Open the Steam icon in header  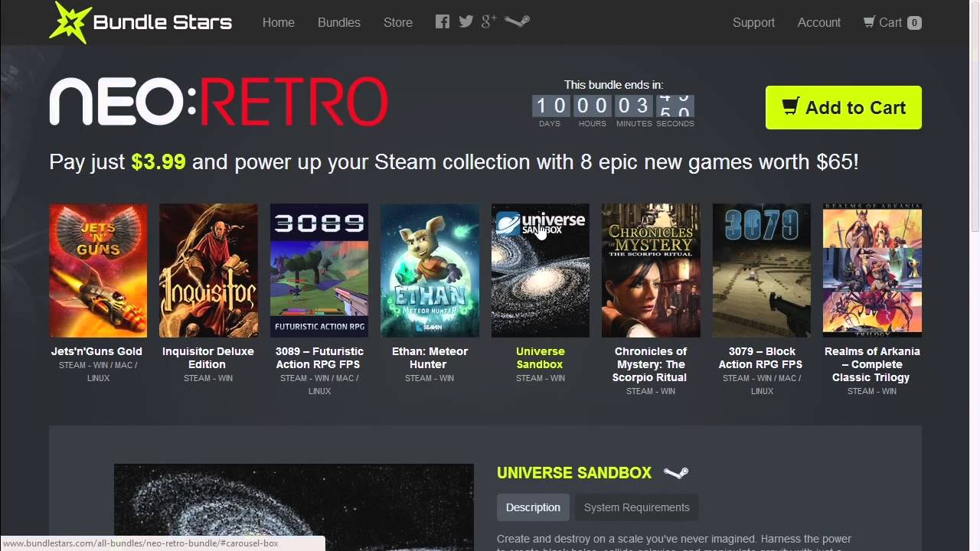[x=517, y=21]
